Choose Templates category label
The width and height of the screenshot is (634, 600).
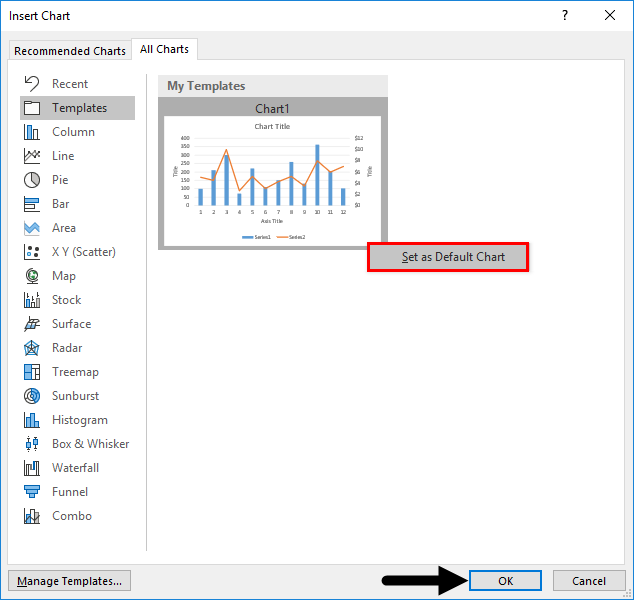click(x=80, y=108)
